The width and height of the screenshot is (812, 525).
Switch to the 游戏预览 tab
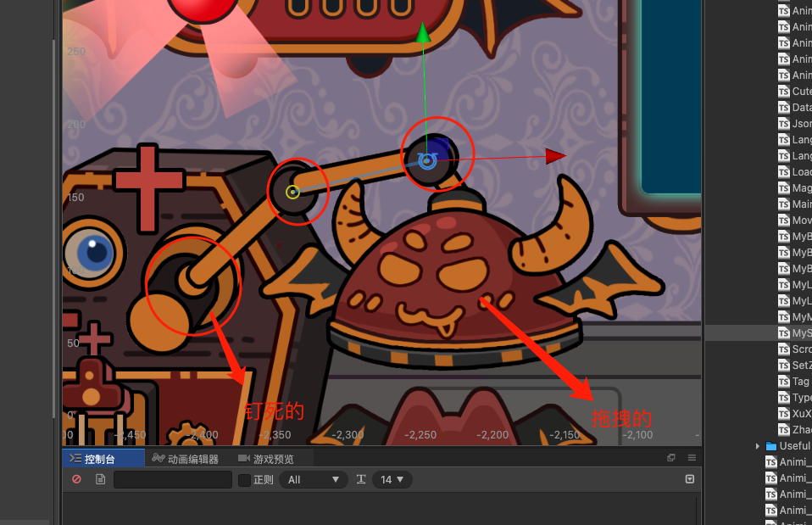point(266,459)
